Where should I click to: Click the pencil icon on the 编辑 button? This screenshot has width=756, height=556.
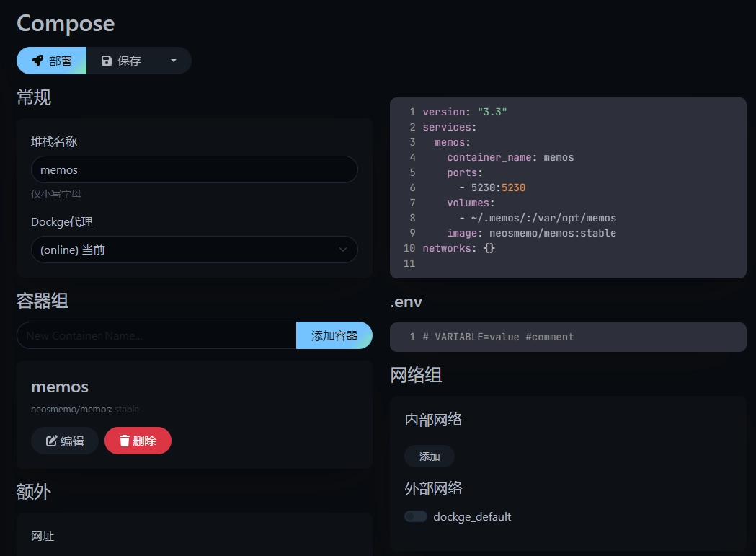coord(52,441)
